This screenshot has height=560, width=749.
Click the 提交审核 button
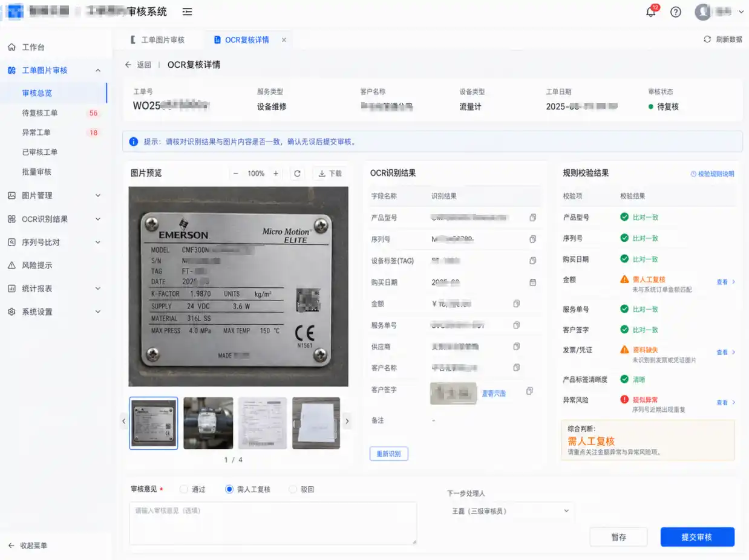click(697, 537)
